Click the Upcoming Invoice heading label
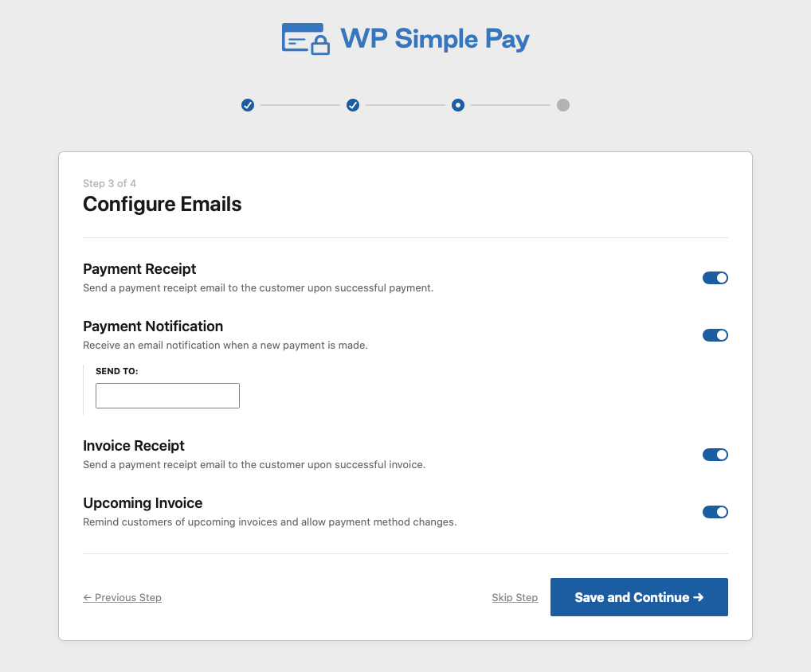Image resolution: width=811 pixels, height=672 pixels. tap(143, 503)
